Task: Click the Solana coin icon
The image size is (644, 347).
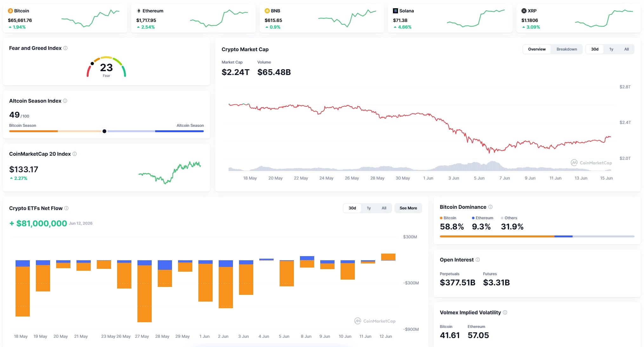Action: [395, 11]
